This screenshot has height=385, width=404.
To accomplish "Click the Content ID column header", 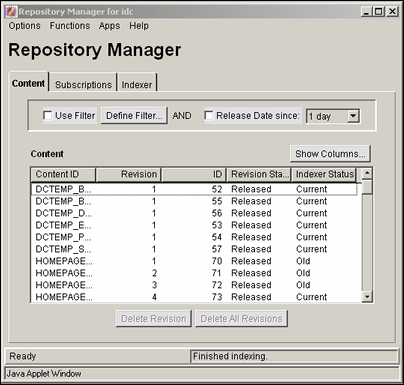I will click(63, 174).
